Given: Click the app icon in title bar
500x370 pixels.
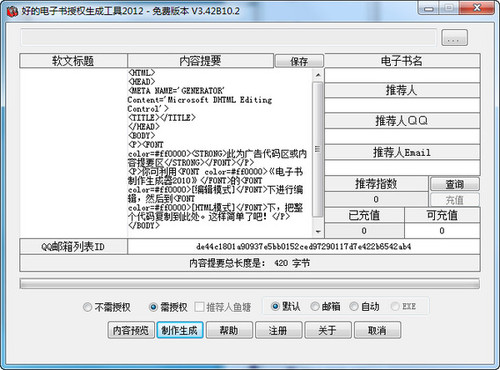Looking at the screenshot, I should click(x=12, y=11).
